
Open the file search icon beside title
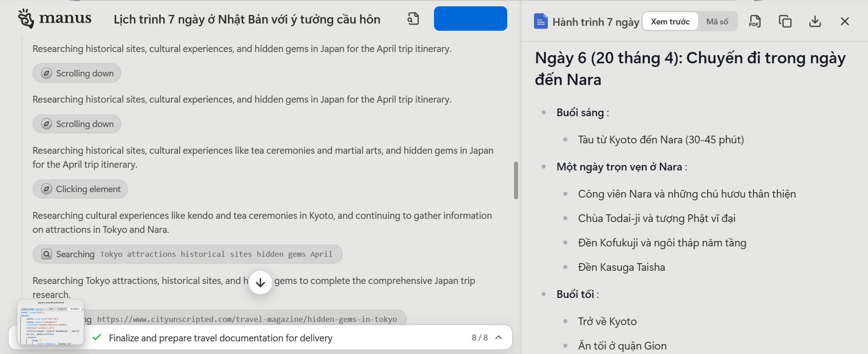[x=413, y=19]
